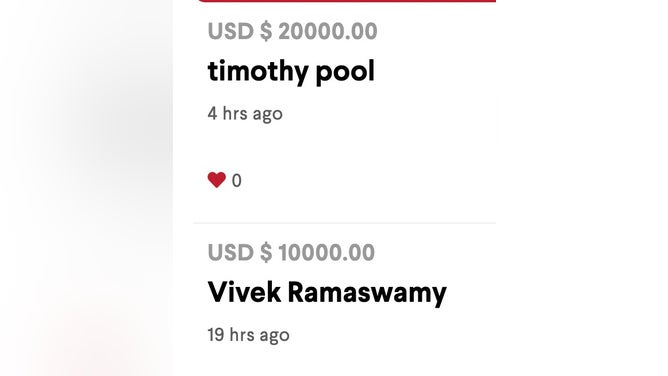
Task: Select the USD $ 20000.00 donation amount
Action: click(x=292, y=31)
